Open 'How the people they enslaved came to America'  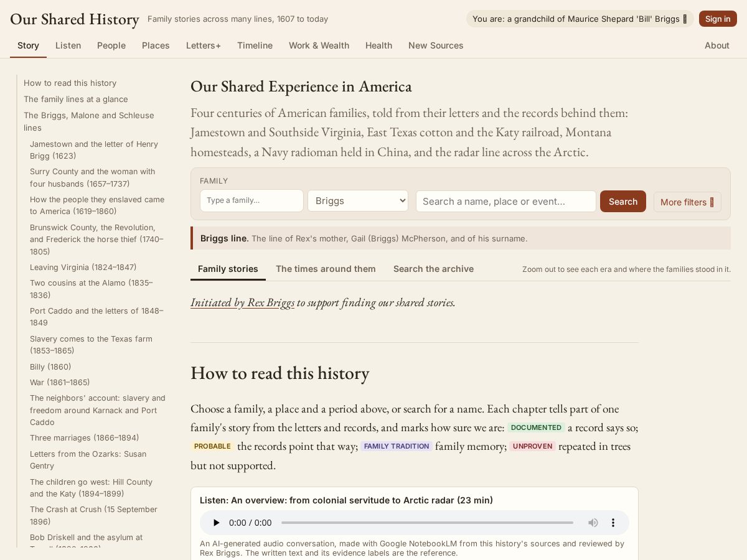[97, 205]
